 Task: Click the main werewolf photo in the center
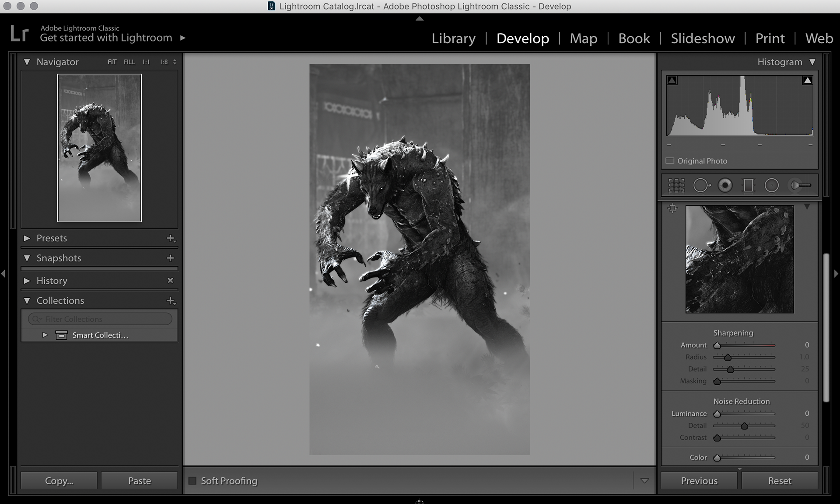420,259
